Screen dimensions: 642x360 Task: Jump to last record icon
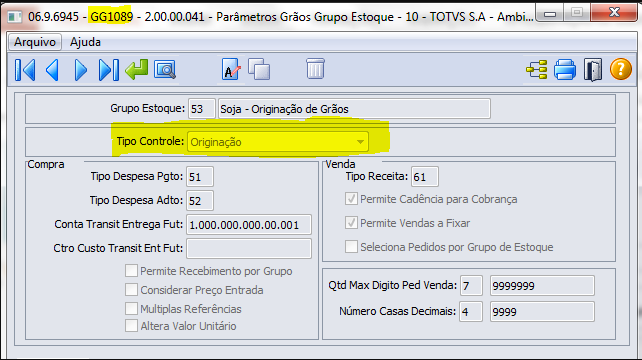pos(109,70)
